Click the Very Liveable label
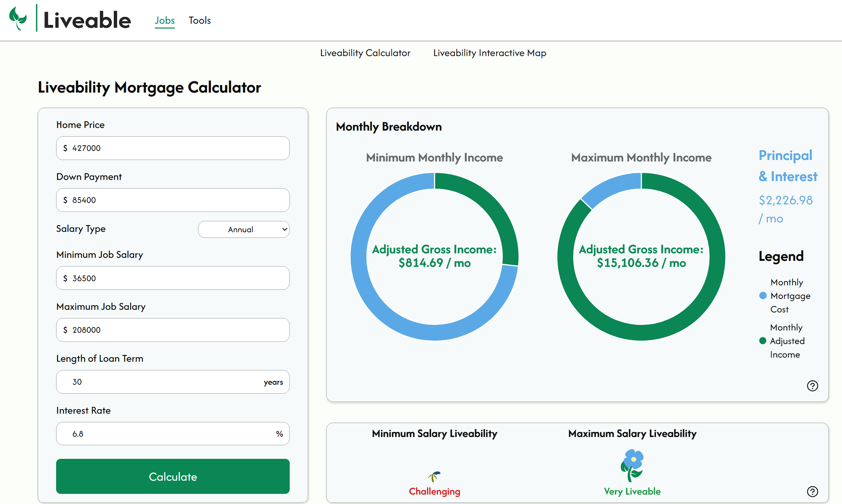Viewport: 842px width, 504px height. tap(632, 492)
